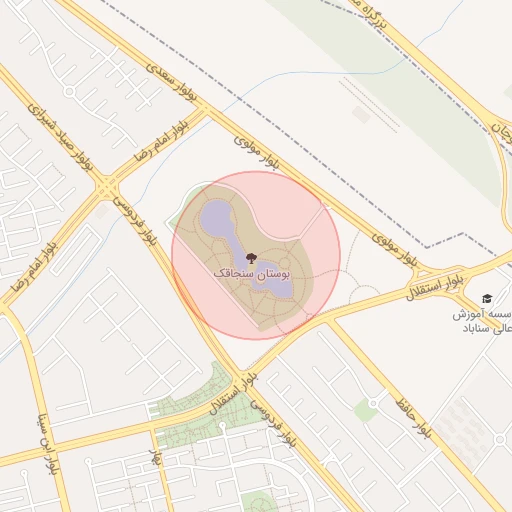
Task: Click the graduation cap icon for Sanabad institute
Action: click(487, 298)
